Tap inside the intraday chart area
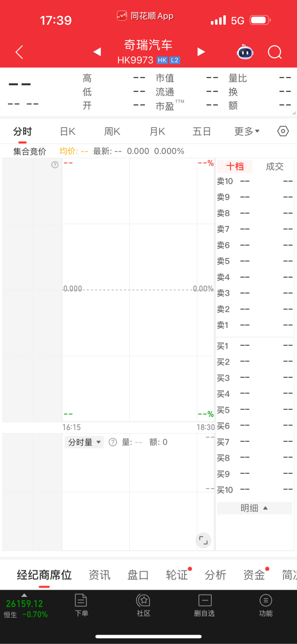This screenshot has height=644, width=297. (x=138, y=290)
